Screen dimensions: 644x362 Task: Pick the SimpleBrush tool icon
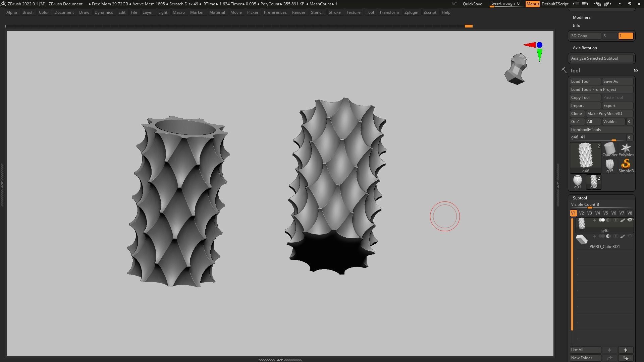pos(626,164)
